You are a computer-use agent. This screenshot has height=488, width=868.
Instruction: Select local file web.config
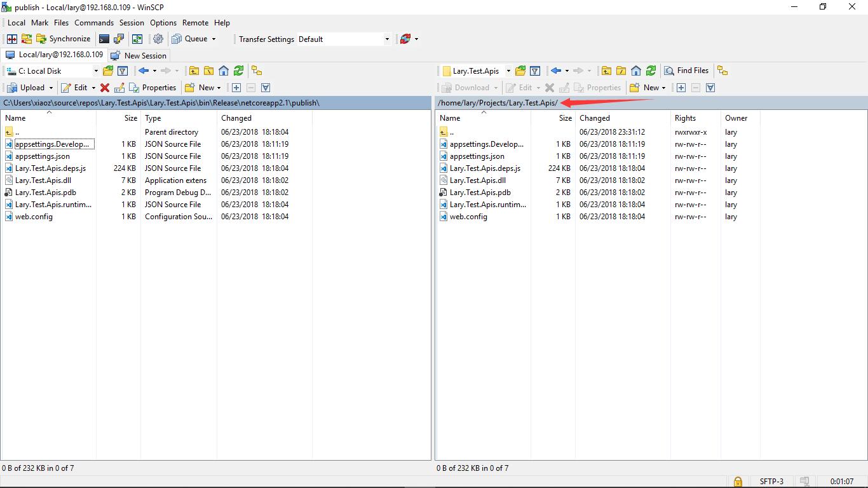34,217
